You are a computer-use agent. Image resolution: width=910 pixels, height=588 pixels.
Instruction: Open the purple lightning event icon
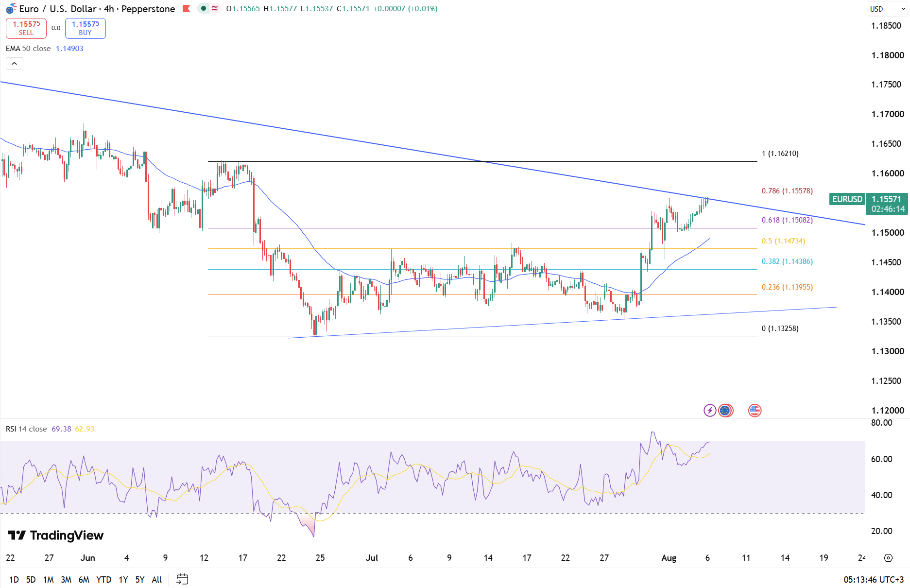click(710, 411)
